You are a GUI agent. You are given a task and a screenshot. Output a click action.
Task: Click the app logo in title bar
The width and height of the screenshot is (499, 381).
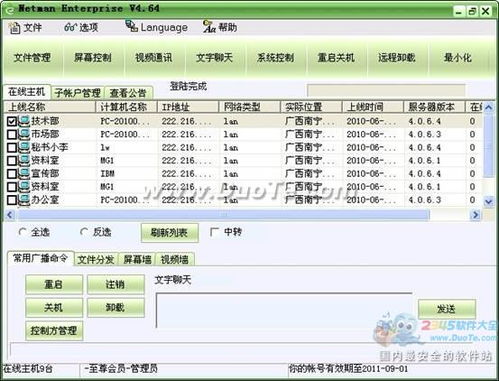coord(9,10)
